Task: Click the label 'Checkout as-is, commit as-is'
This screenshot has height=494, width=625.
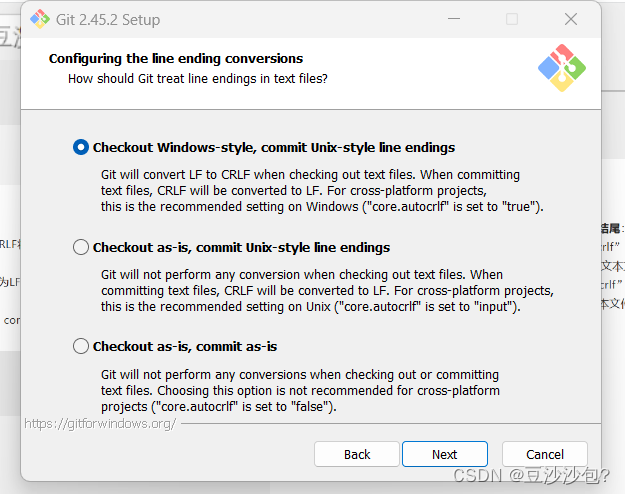Action: 185,346
